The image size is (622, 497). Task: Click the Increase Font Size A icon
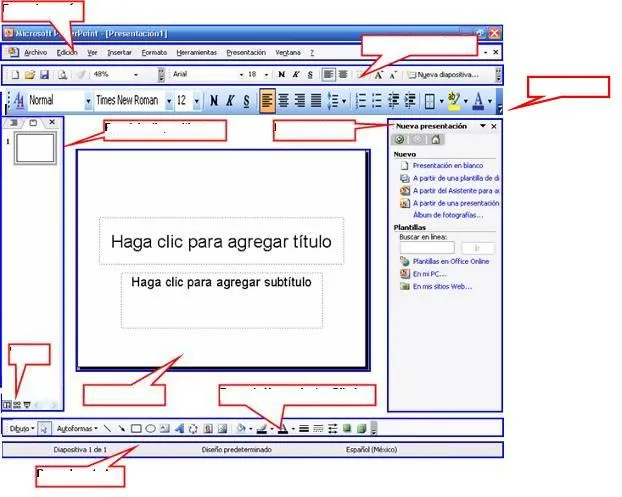pyautogui.click(x=378, y=75)
